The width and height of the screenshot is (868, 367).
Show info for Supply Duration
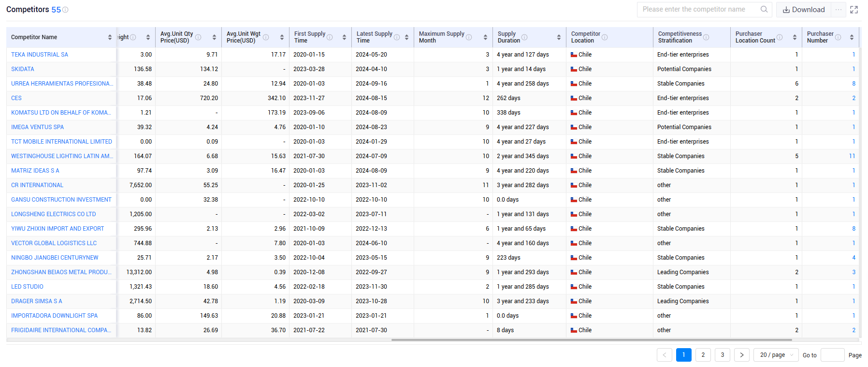(524, 37)
